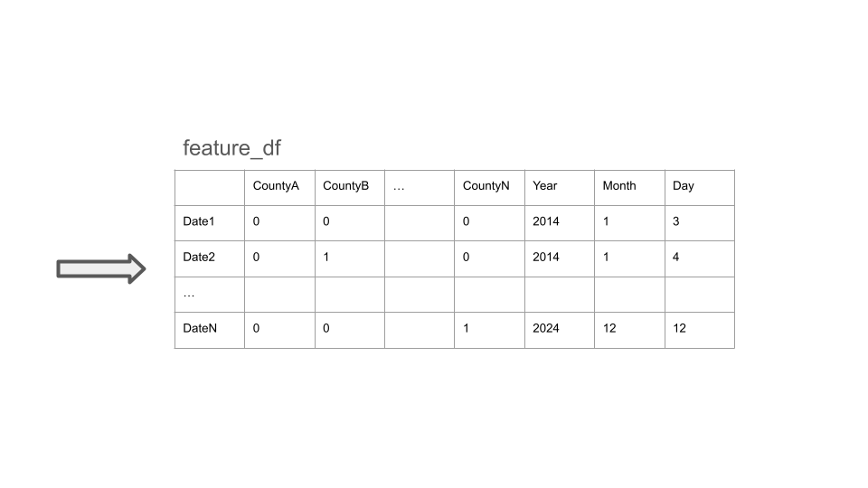Select the 2024 value in the Year column

point(546,329)
